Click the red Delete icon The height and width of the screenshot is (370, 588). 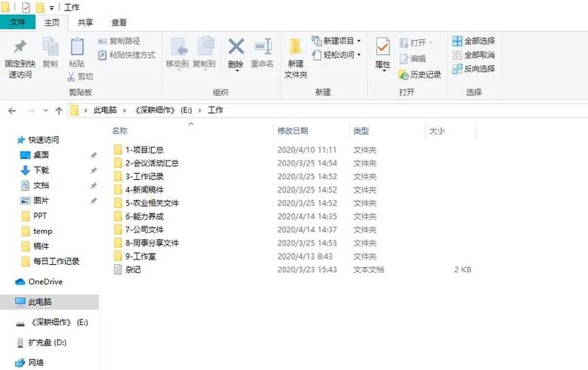click(235, 47)
